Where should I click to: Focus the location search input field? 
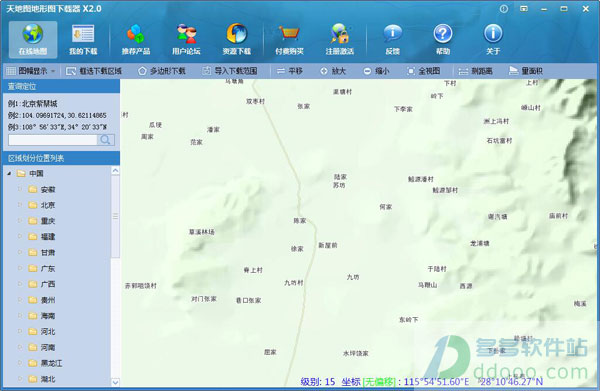pos(53,140)
